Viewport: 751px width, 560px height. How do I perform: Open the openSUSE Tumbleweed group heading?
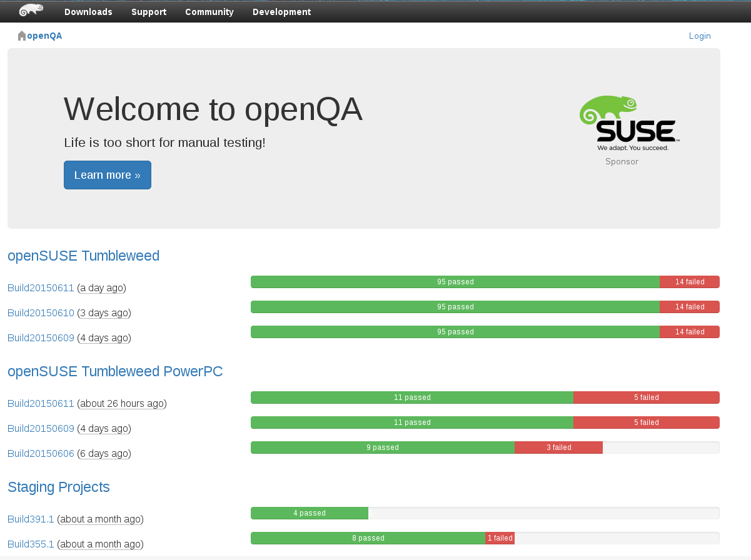(x=83, y=256)
